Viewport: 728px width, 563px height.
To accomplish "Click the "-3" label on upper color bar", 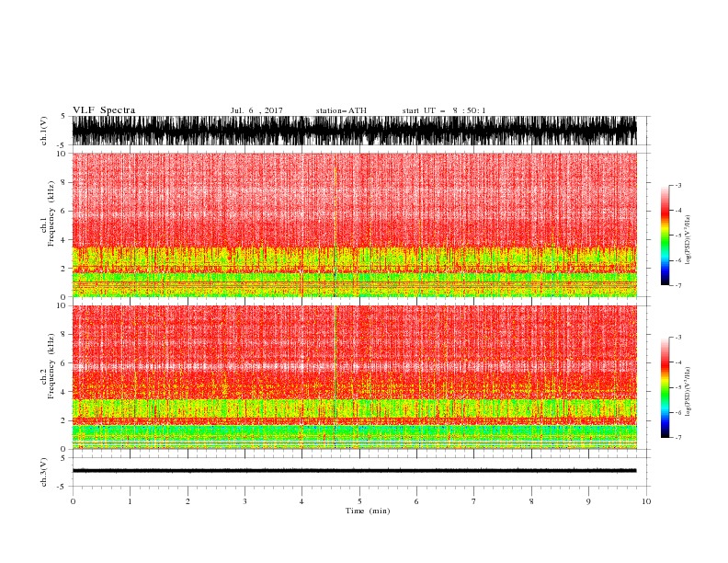I will (x=677, y=185).
